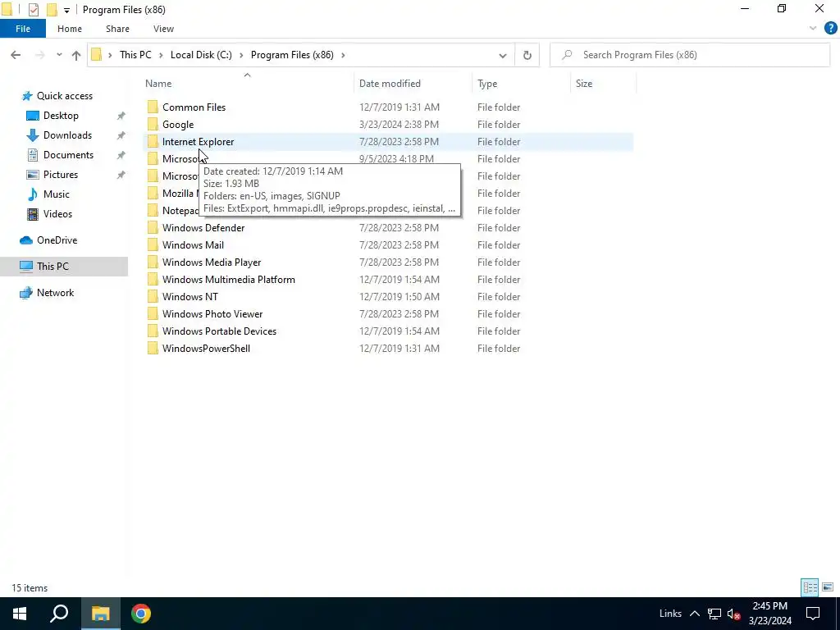This screenshot has height=630, width=840.
Task: Expand chevron after Program Files (x86) breadcrumb
Action: pos(344,55)
